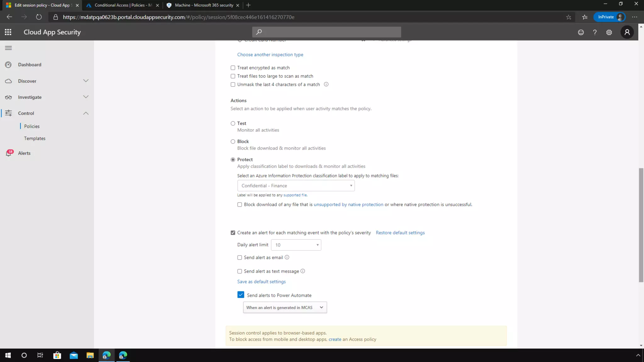Expand the Discover menu chevron
This screenshot has height=362, width=644.
86,81
